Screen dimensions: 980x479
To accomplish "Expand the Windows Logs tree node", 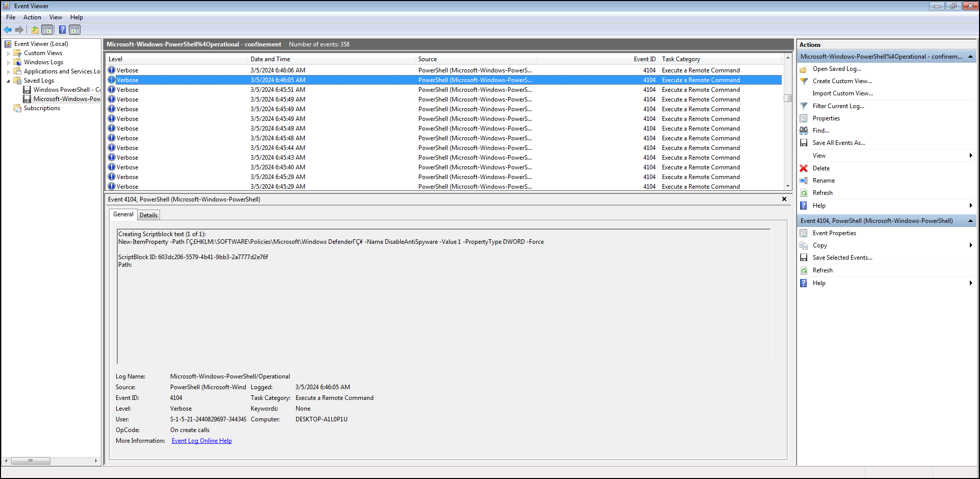I will [x=8, y=62].
